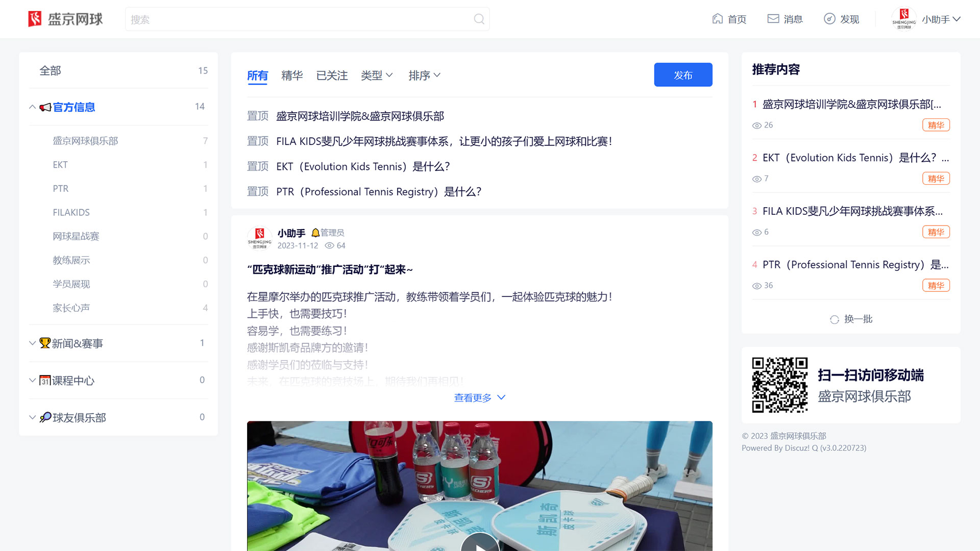Expand the 课程中心 category

pyautogui.click(x=32, y=380)
